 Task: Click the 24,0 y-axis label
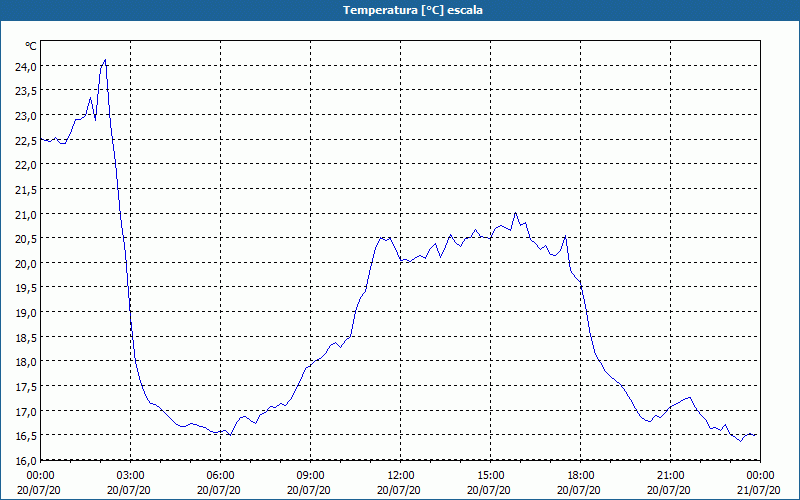coord(26,66)
